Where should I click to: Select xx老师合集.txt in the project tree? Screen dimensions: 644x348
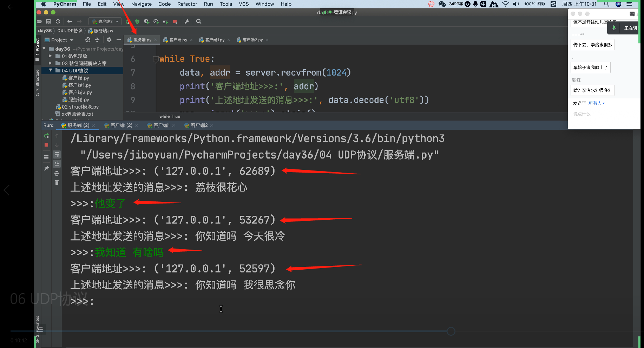pyautogui.click(x=77, y=114)
